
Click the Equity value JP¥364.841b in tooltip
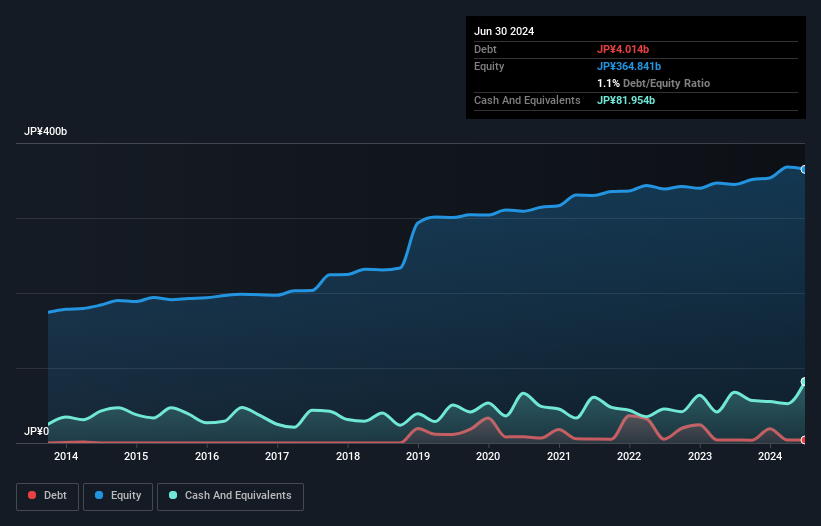631,66
